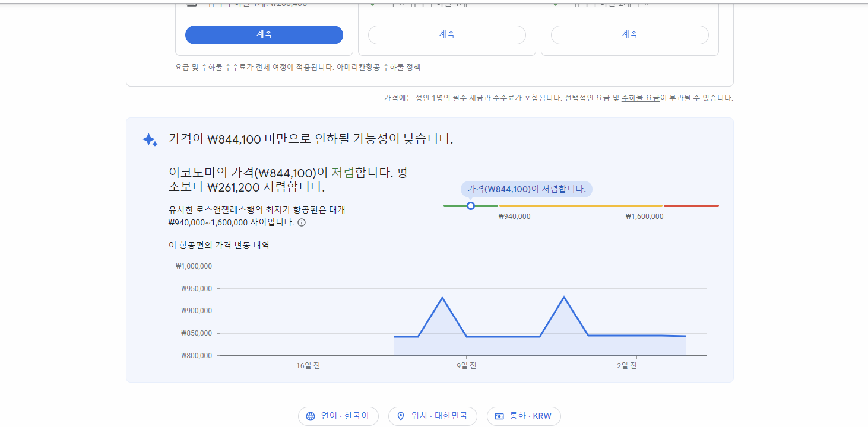868x427 pixels.
Task: Open the 위치 · 대한민국 footer setting
Action: [433, 416]
